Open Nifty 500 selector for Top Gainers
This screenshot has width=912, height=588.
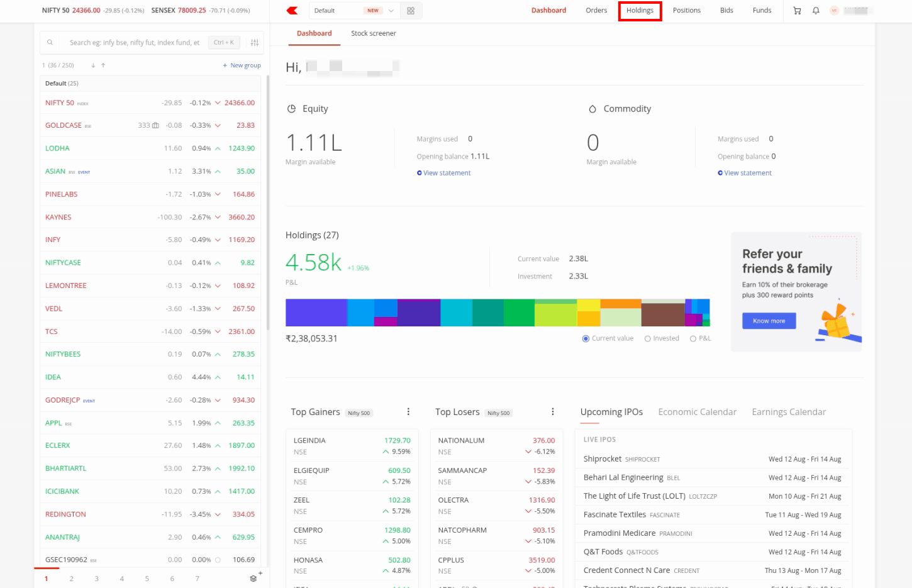[359, 413]
